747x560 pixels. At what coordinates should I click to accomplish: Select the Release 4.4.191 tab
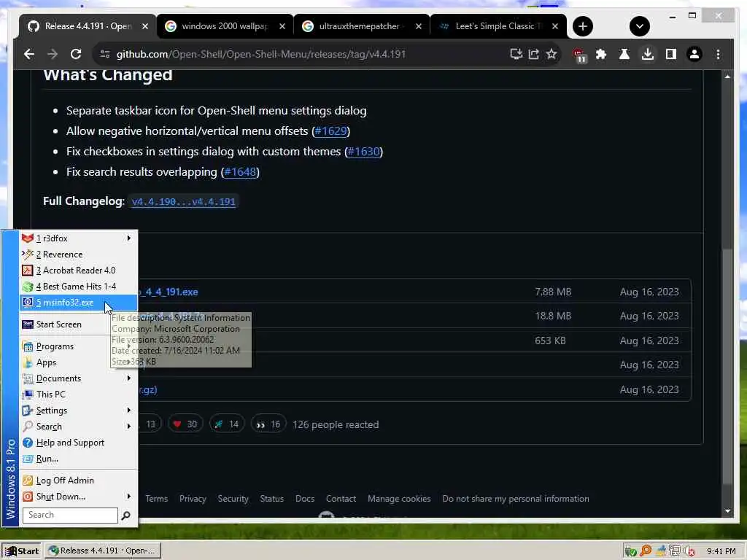click(x=88, y=26)
